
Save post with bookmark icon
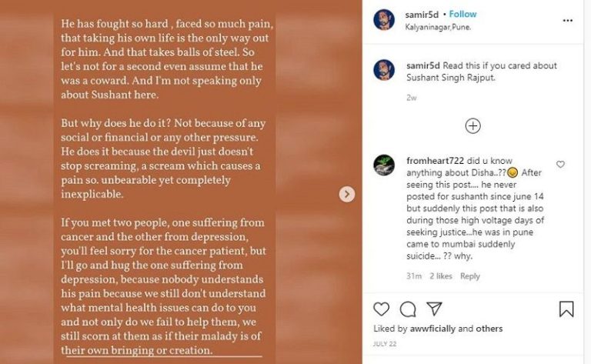coord(566,309)
